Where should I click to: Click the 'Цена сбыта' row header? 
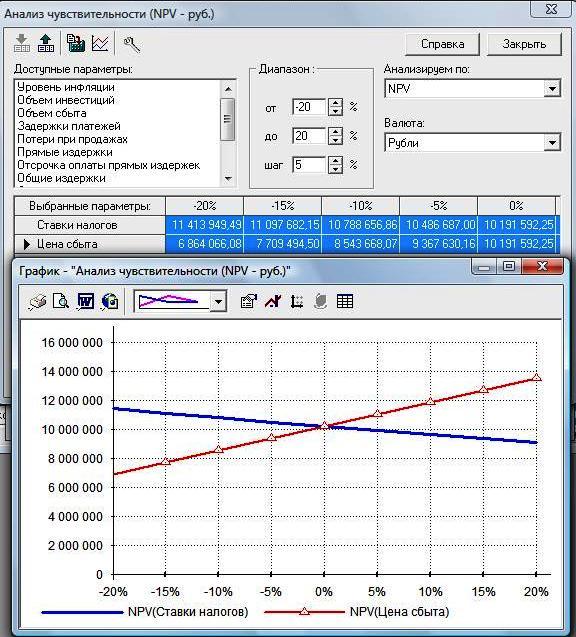(90, 244)
